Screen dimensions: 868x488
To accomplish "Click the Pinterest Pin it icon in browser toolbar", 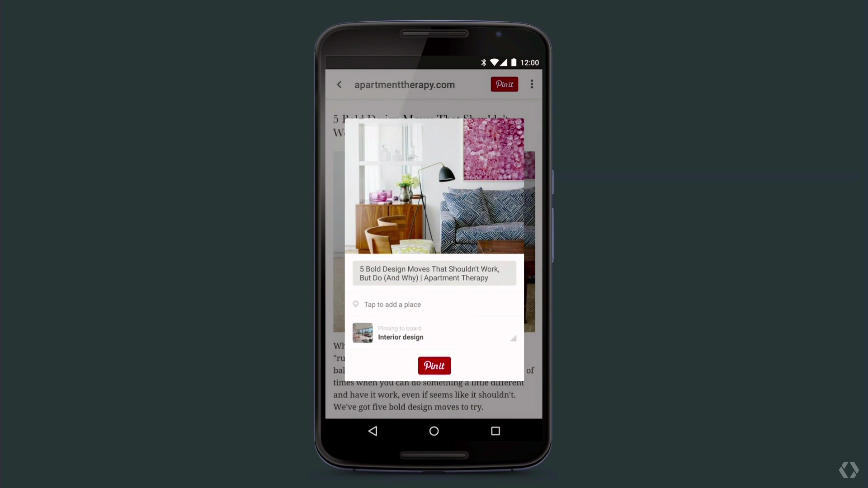I will [x=504, y=84].
